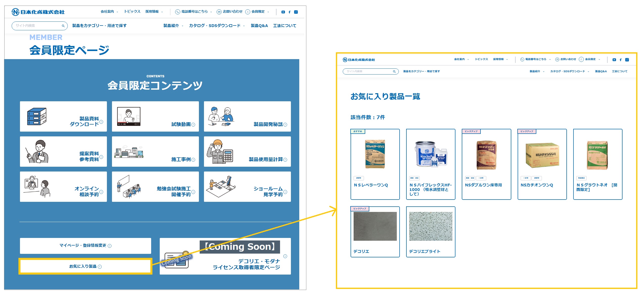
Task: Click マイページ・登録情報変更 button
Action: tap(85, 246)
